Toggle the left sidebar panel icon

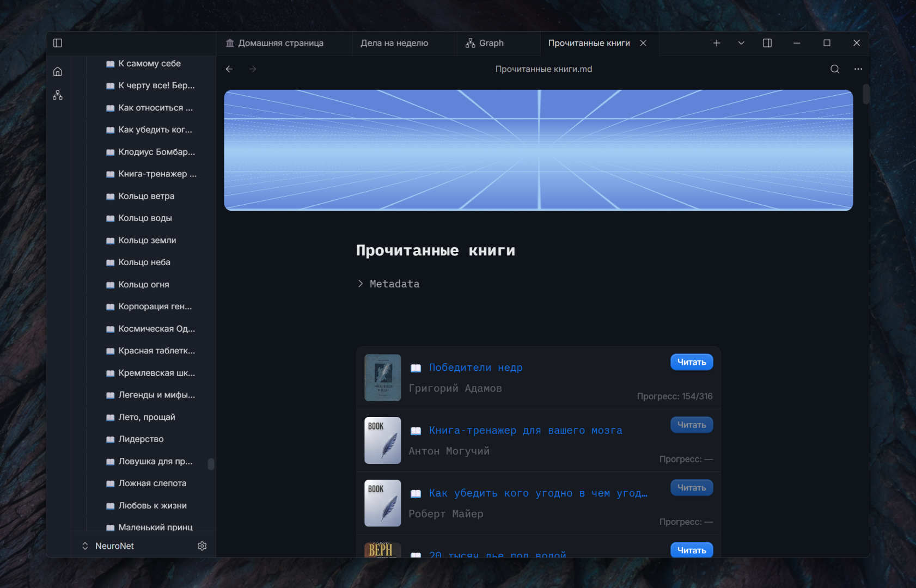(x=58, y=43)
